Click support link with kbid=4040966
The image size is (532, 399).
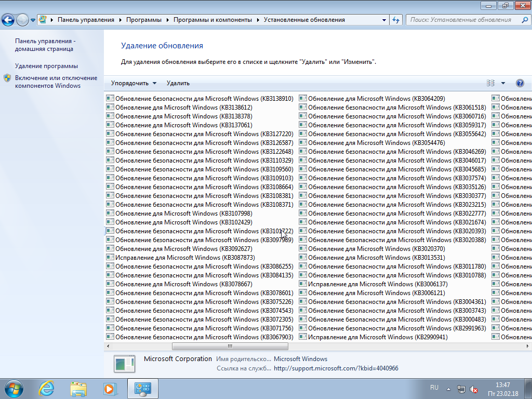click(x=336, y=368)
